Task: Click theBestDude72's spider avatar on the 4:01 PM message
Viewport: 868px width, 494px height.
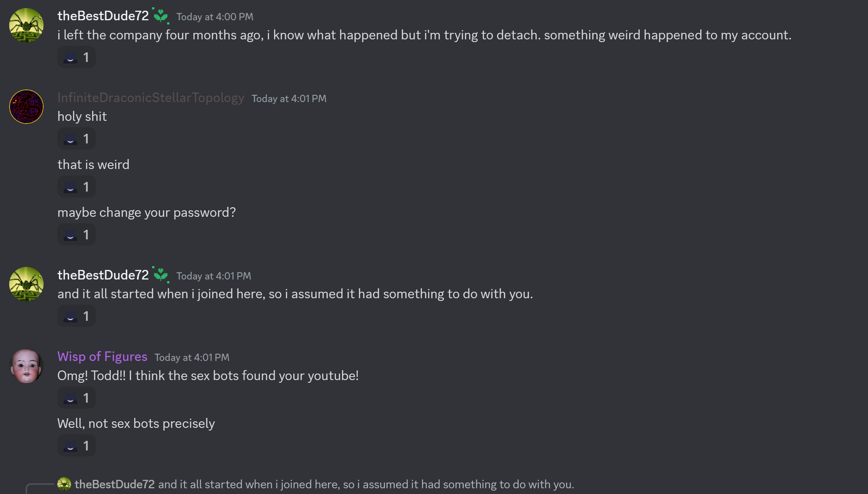Action: [26, 284]
